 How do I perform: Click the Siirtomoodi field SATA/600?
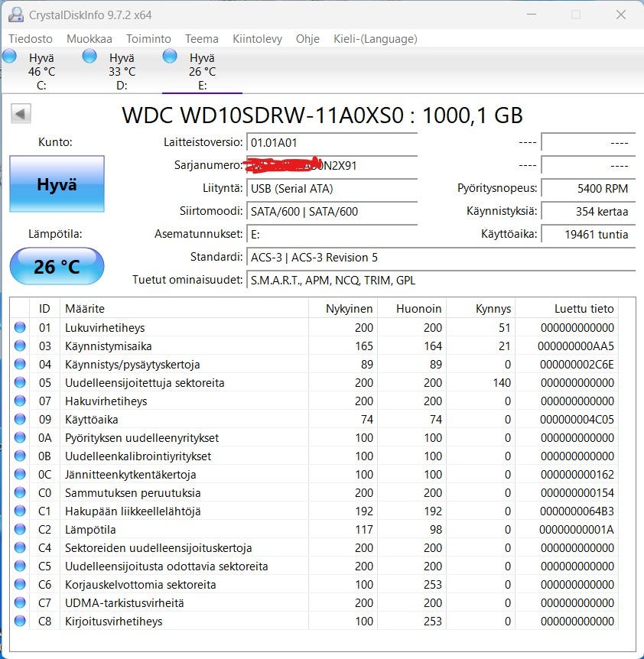(x=332, y=212)
